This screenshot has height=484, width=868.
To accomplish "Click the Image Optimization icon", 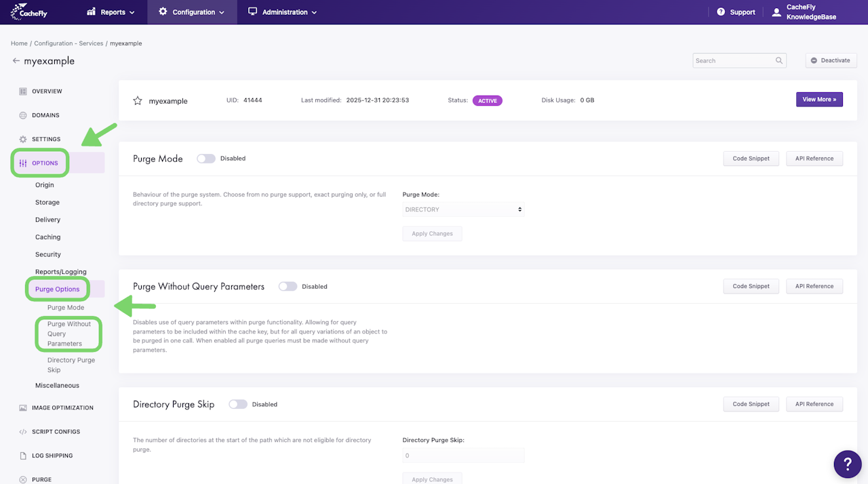I will tap(23, 408).
